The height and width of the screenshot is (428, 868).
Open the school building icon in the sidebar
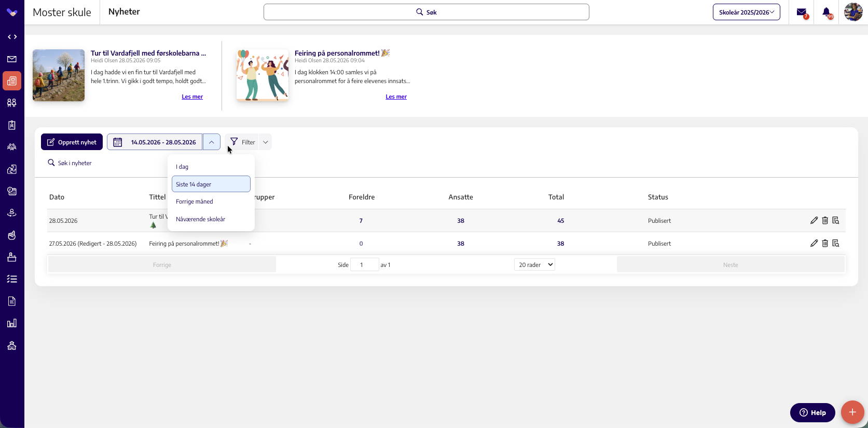tap(12, 345)
